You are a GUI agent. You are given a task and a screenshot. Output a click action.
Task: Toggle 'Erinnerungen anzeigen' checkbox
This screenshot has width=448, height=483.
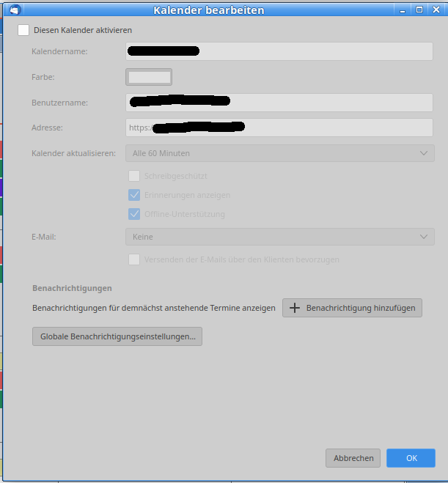[134, 195]
